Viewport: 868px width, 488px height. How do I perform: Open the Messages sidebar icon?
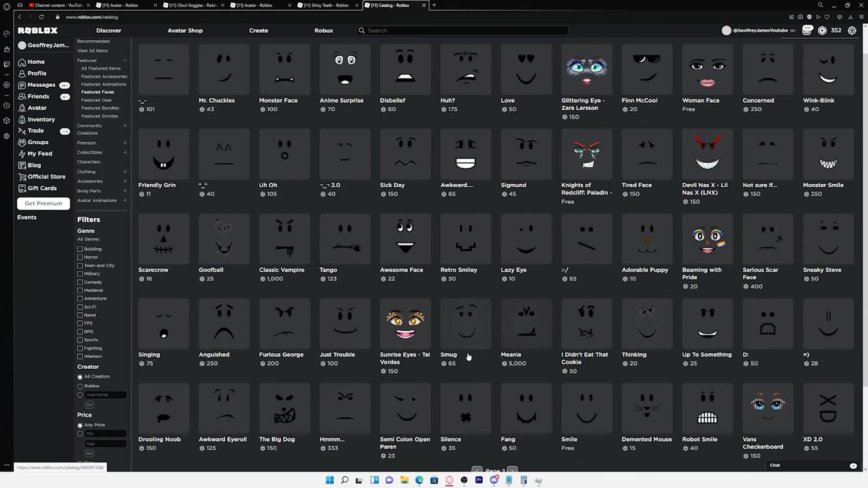(22, 85)
